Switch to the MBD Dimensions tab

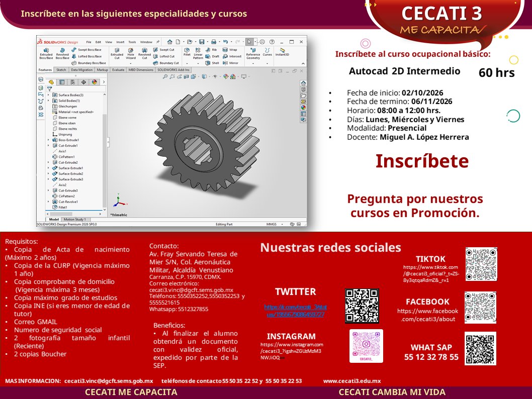[x=141, y=70]
